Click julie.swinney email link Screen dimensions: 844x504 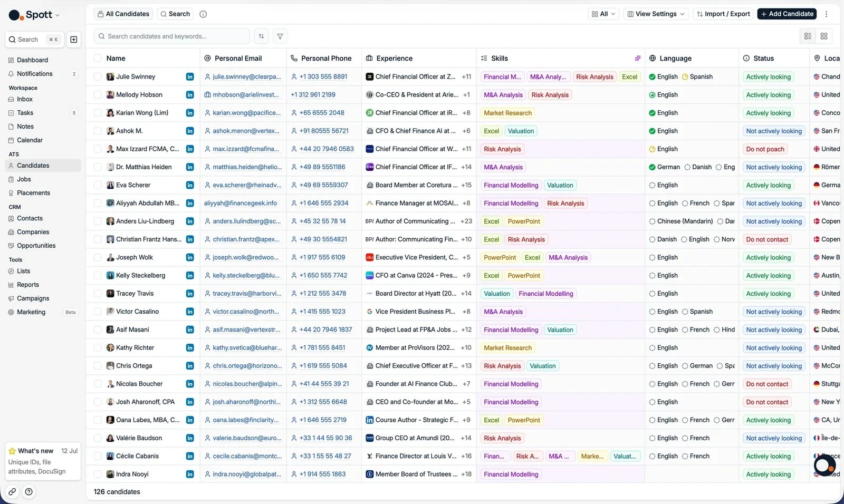pyautogui.click(x=246, y=77)
